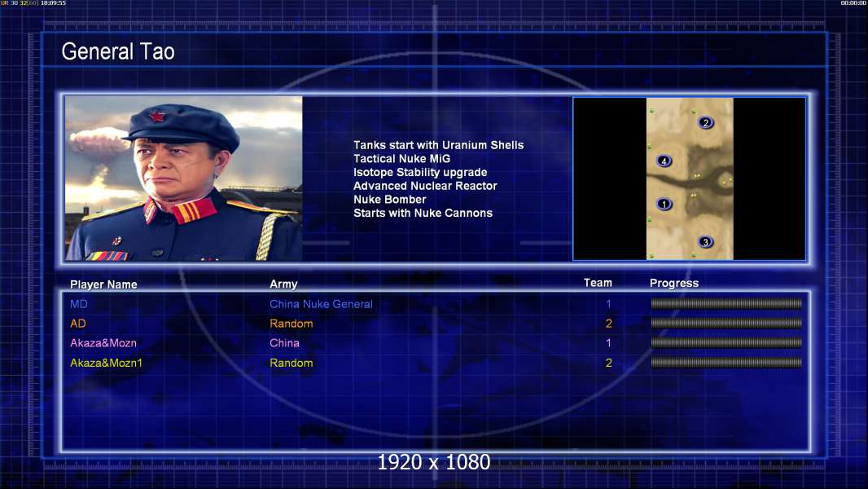The height and width of the screenshot is (489, 868).
Task: Click the Army column header
Action: pos(283,284)
